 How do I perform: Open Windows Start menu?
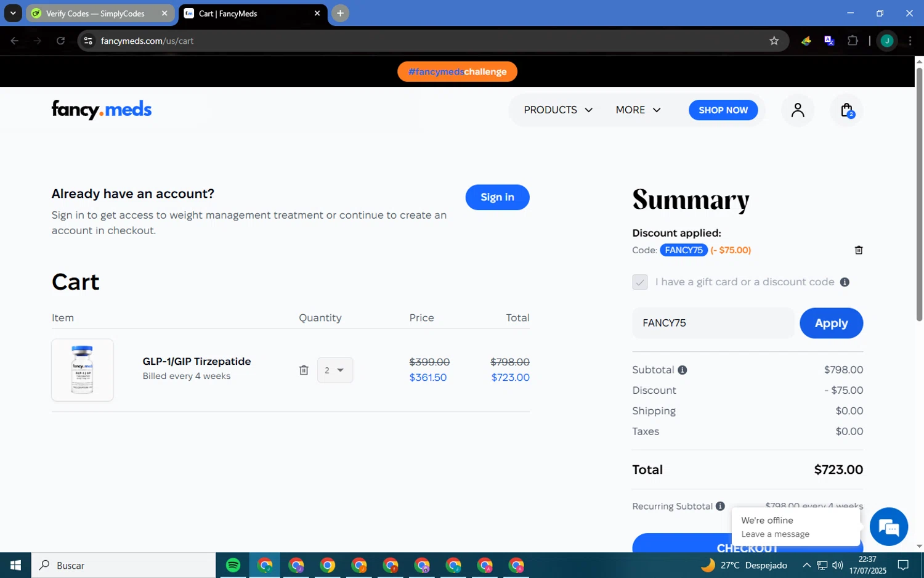15,565
